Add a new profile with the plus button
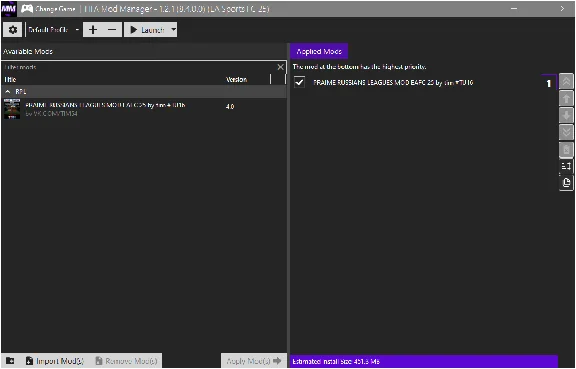The height and width of the screenshot is (369, 576). point(93,30)
